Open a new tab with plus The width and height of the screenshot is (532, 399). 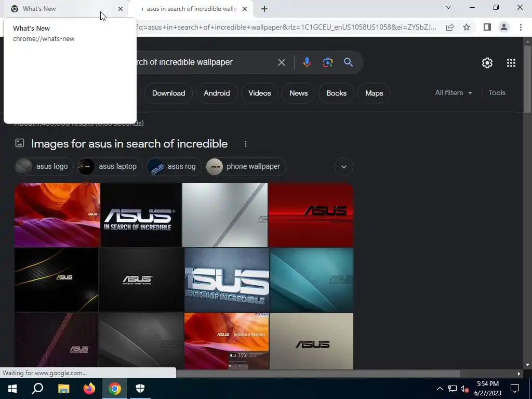point(264,9)
